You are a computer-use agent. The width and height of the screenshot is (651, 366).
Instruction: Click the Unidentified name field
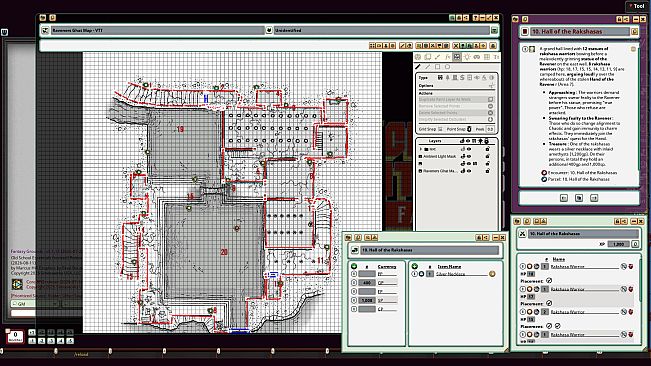pos(382,30)
